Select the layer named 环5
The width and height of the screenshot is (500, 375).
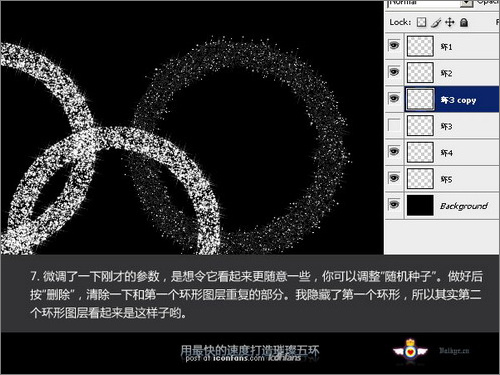tap(446, 179)
